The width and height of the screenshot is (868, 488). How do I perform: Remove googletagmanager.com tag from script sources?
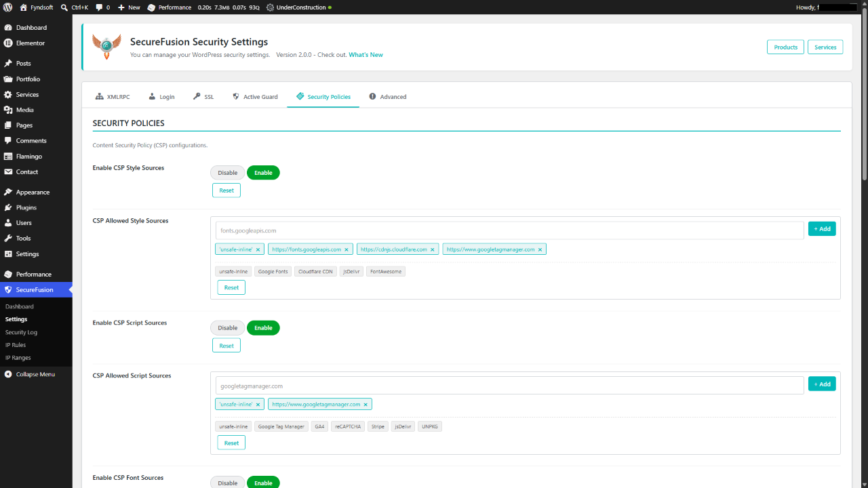[x=366, y=405]
